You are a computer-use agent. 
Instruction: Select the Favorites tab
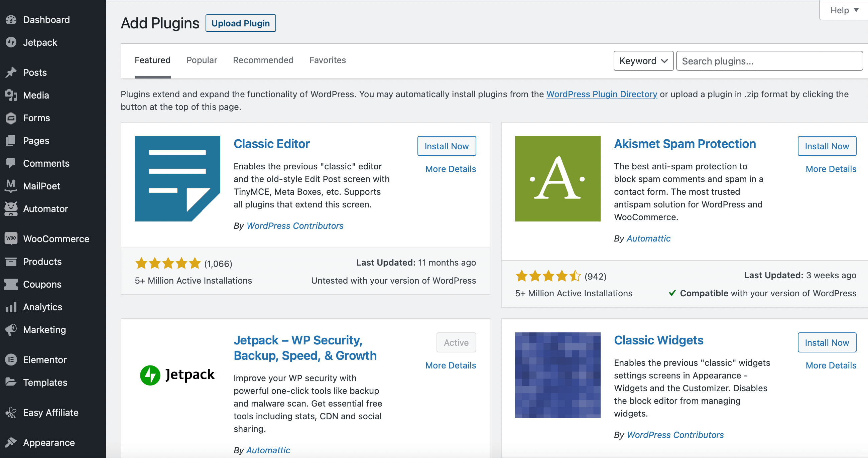(327, 60)
